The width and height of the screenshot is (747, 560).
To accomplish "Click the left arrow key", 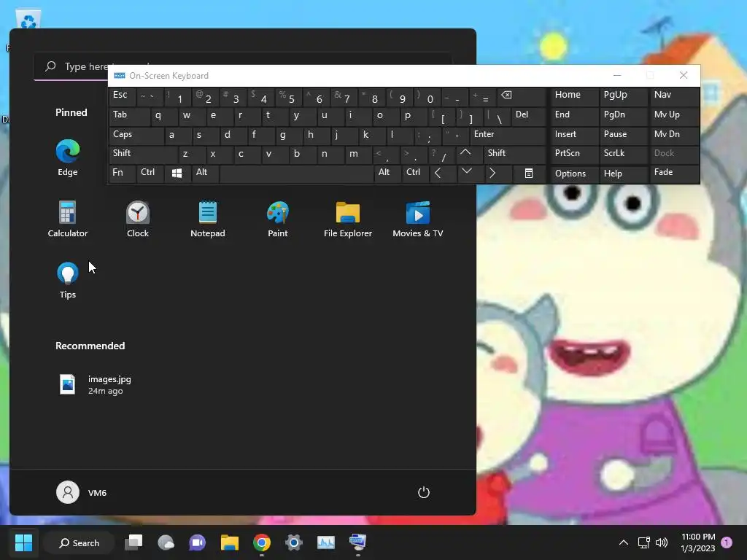I will [x=442, y=174].
